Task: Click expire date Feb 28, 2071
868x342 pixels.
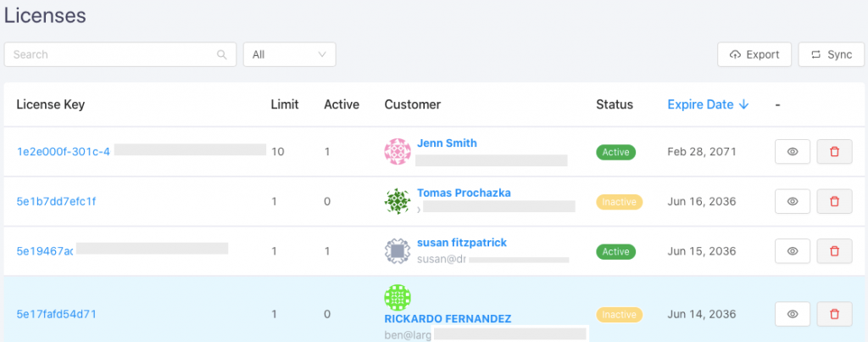Action: 702,151
